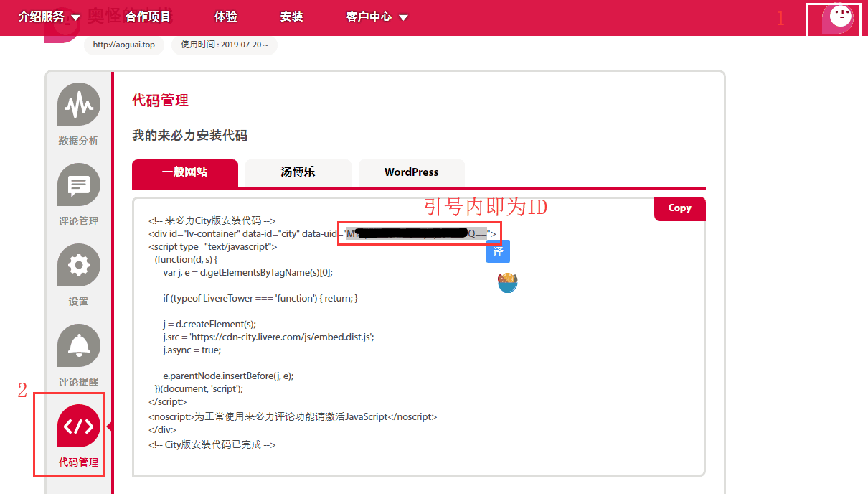Image resolution: width=868 pixels, height=494 pixels.
Task: Click the user avatar in top bar
Action: coord(837,18)
